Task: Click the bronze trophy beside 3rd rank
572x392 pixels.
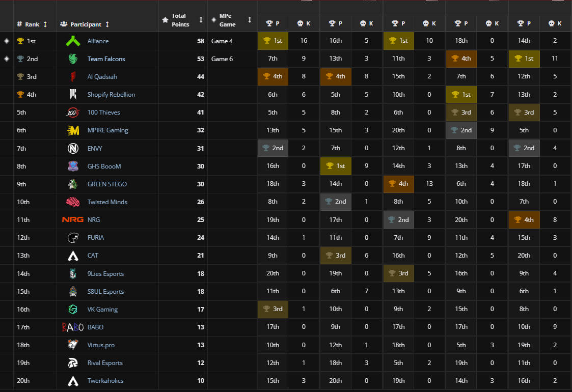Action: pos(20,76)
